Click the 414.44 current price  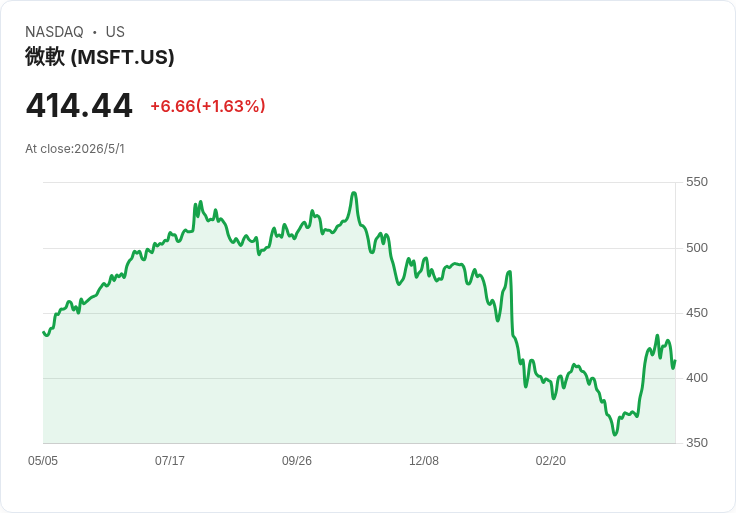coord(79,106)
